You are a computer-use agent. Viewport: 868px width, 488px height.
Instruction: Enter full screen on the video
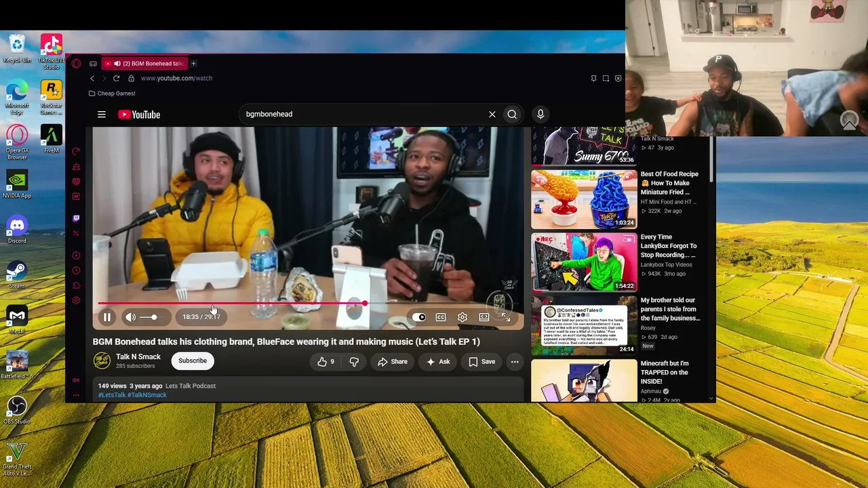(506, 317)
